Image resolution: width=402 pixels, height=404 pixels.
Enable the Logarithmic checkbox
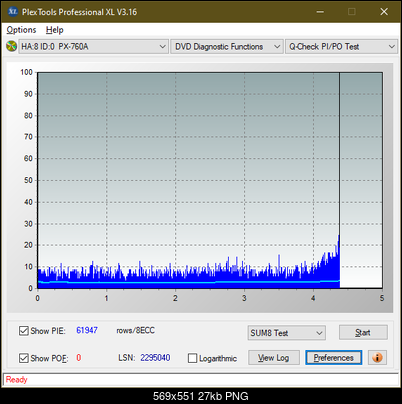pyautogui.click(x=192, y=358)
